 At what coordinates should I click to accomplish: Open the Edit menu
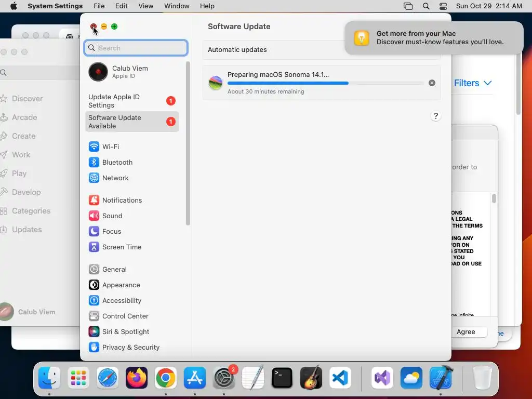(x=121, y=6)
